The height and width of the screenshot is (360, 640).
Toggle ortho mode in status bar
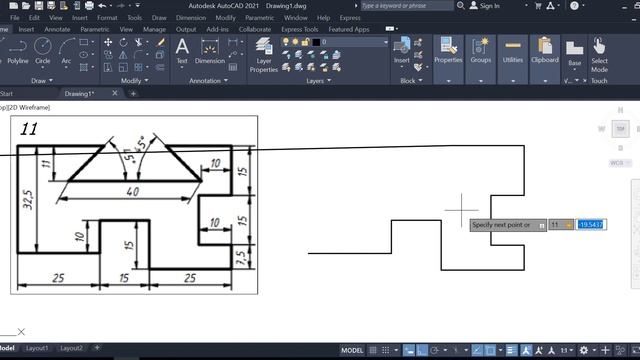tap(422, 350)
